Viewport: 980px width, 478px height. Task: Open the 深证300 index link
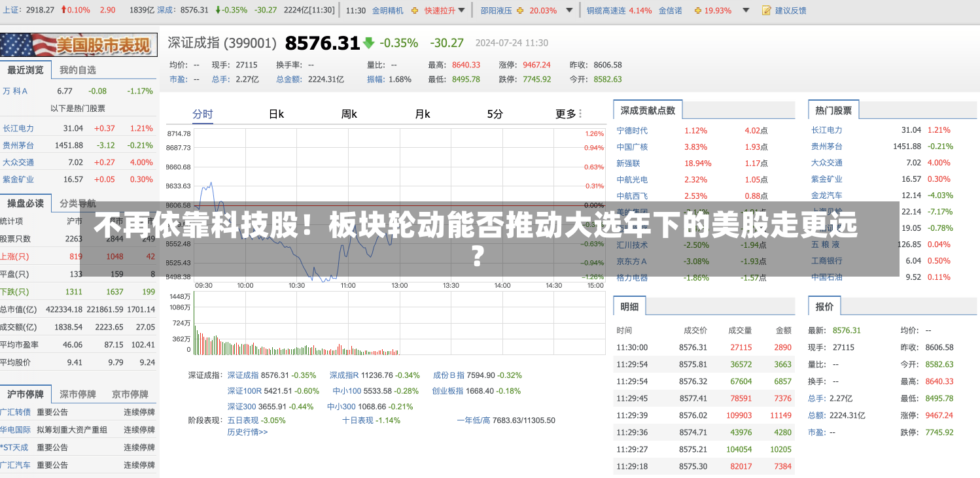click(241, 406)
